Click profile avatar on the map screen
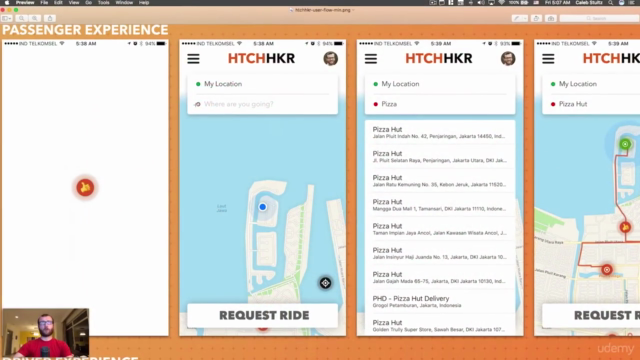Screen dimensions: 640x360 click(331, 59)
